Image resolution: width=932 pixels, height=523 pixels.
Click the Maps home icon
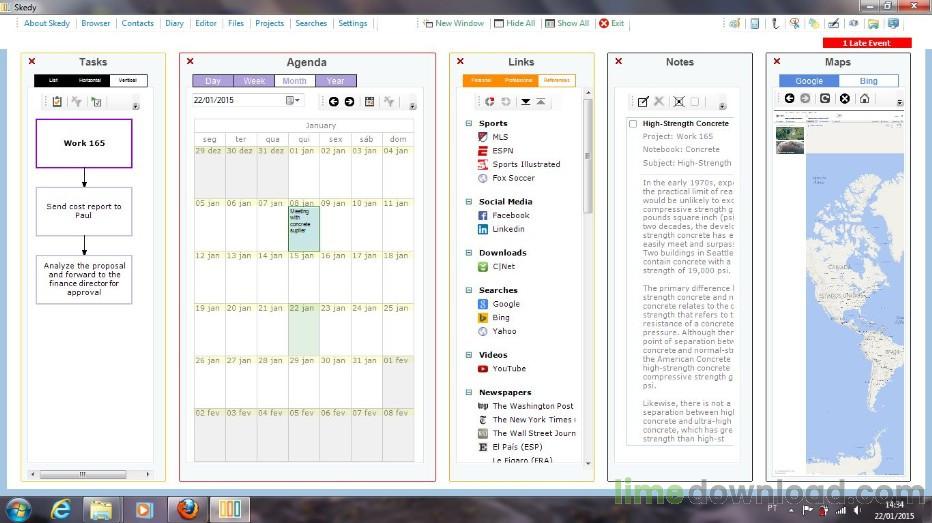tap(864, 99)
